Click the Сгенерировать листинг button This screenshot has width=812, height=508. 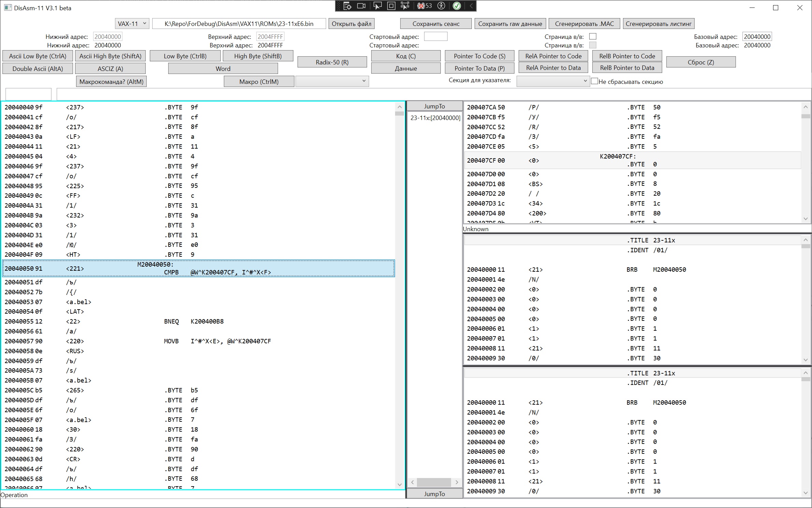pyautogui.click(x=658, y=24)
